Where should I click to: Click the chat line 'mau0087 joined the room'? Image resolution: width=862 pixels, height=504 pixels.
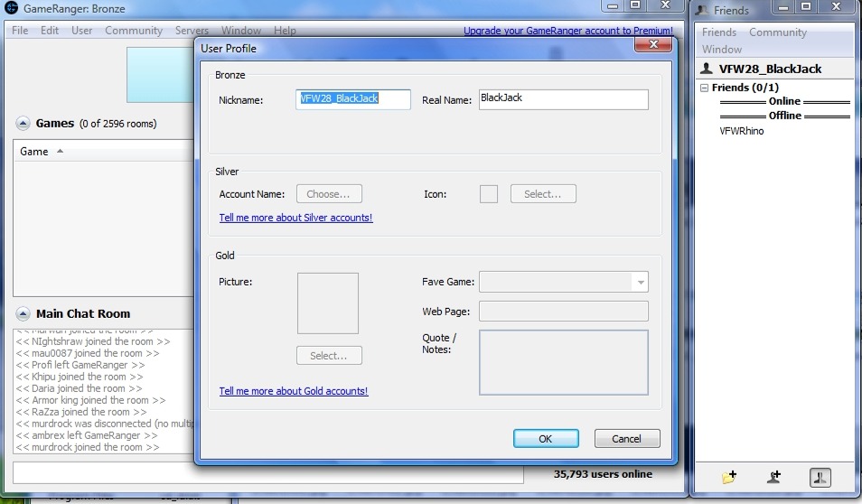pyautogui.click(x=88, y=353)
